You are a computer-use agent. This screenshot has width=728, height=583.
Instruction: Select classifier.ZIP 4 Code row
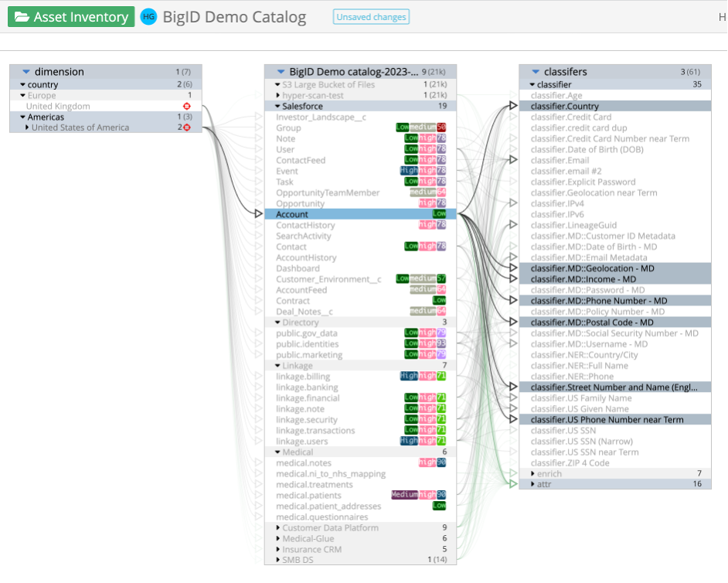[x=615, y=463]
